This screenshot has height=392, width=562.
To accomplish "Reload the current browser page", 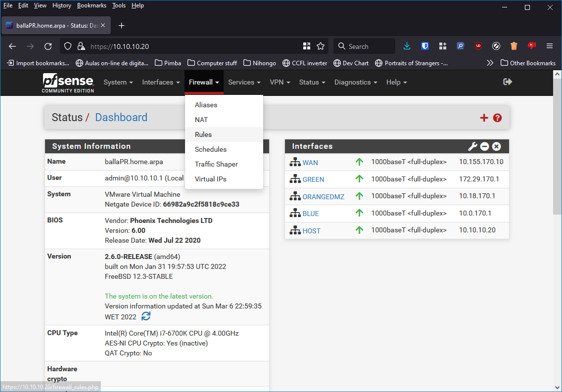I will pyautogui.click(x=48, y=46).
